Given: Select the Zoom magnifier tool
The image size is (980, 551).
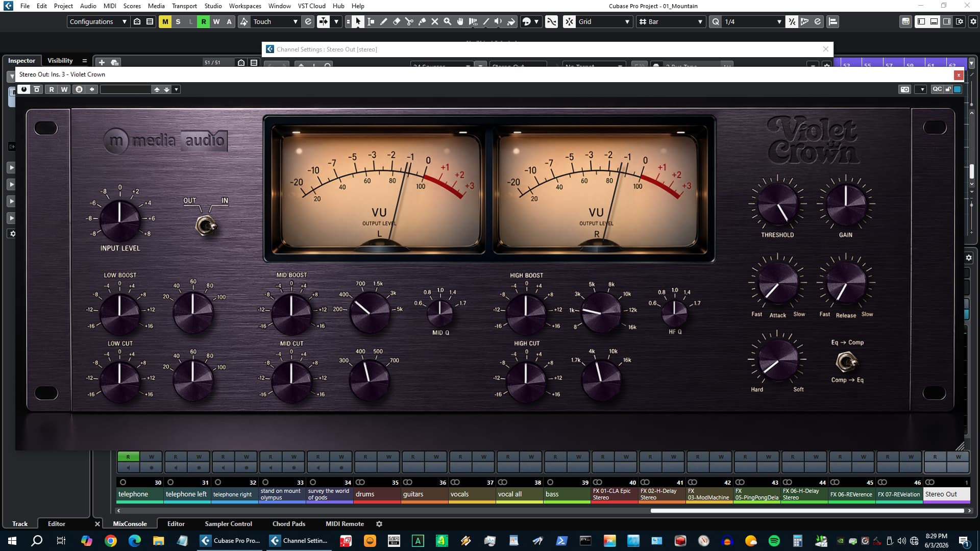Looking at the screenshot, I should tap(447, 21).
